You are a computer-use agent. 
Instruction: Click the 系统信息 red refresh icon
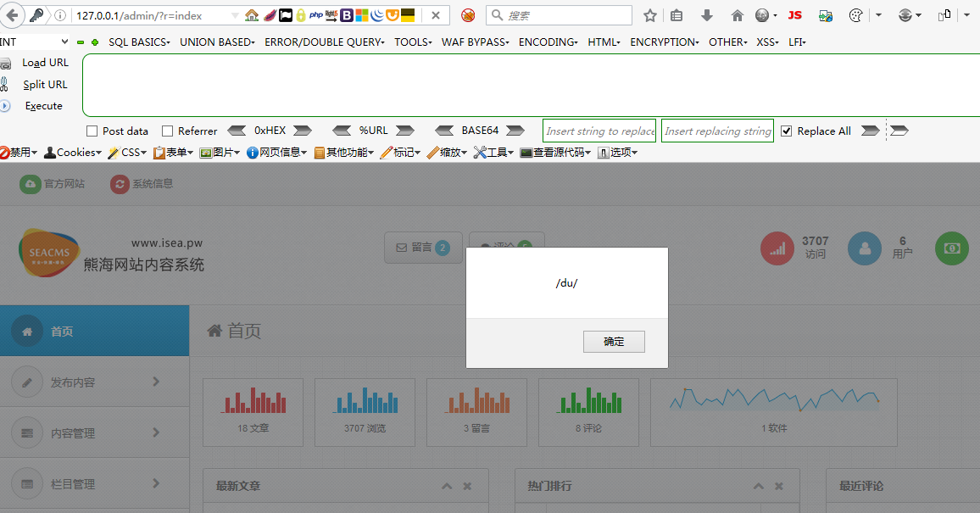click(120, 184)
